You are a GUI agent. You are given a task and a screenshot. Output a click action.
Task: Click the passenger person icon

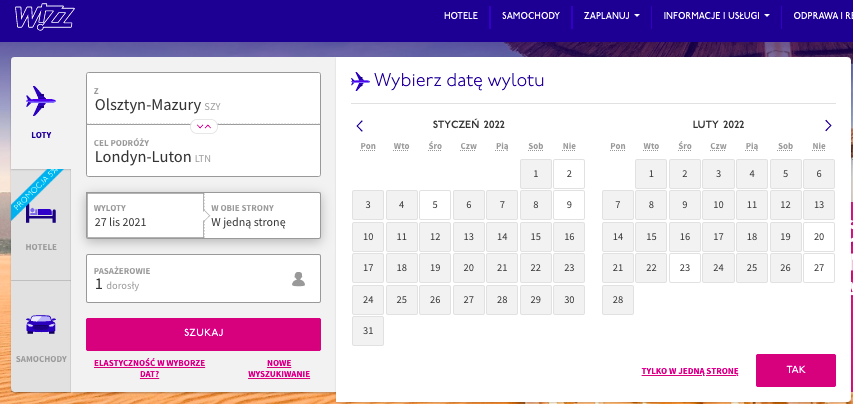point(297,279)
